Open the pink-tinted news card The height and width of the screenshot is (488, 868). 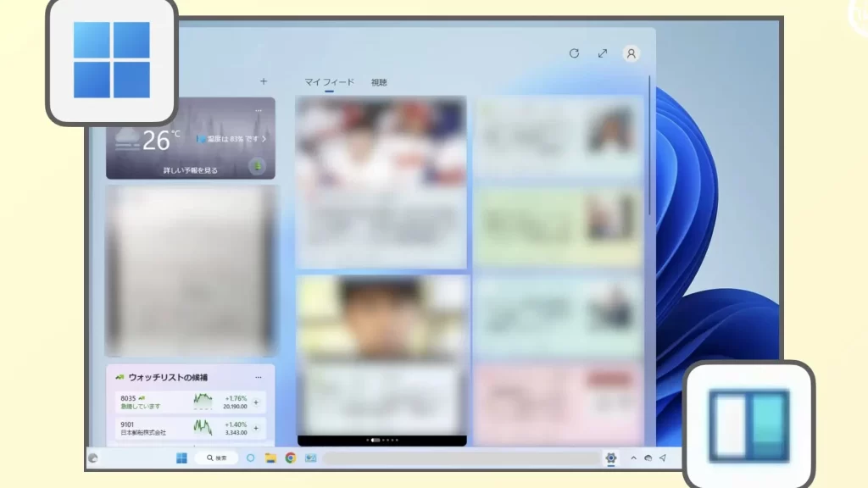[x=559, y=405]
